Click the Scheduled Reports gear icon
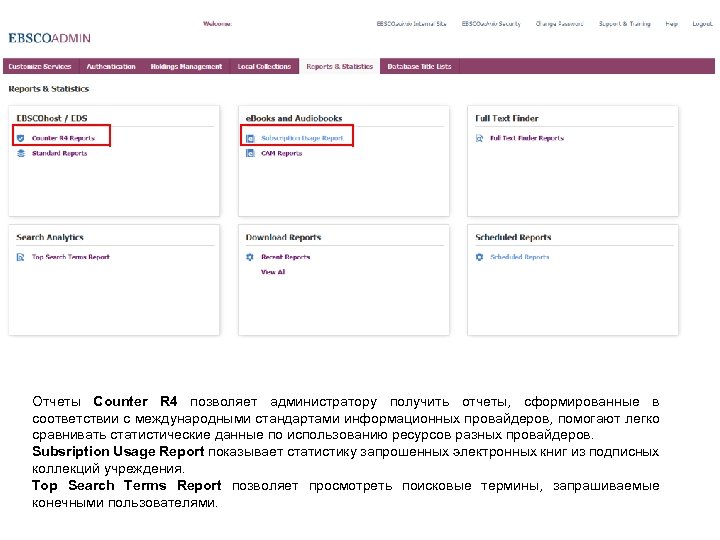This screenshot has width=720, height=540. coord(479,257)
